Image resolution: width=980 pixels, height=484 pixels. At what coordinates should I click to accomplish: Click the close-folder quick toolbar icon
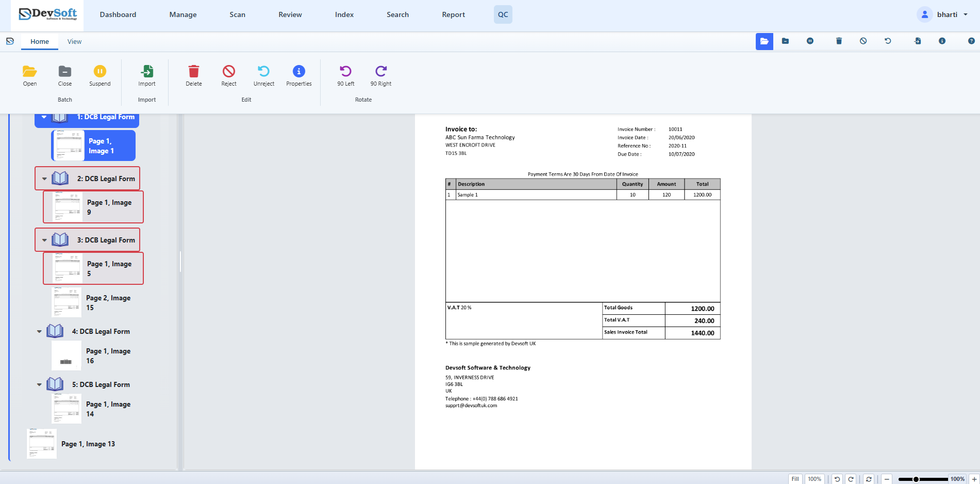click(x=785, y=41)
